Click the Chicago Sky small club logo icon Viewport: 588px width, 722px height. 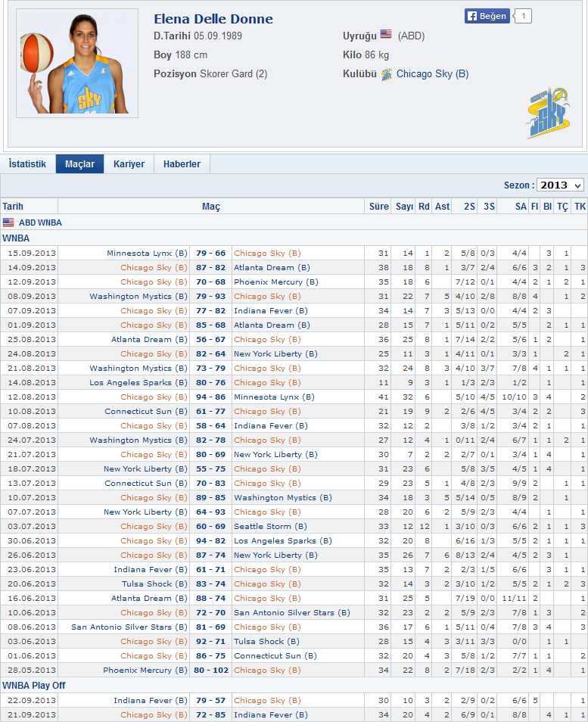coord(387,74)
